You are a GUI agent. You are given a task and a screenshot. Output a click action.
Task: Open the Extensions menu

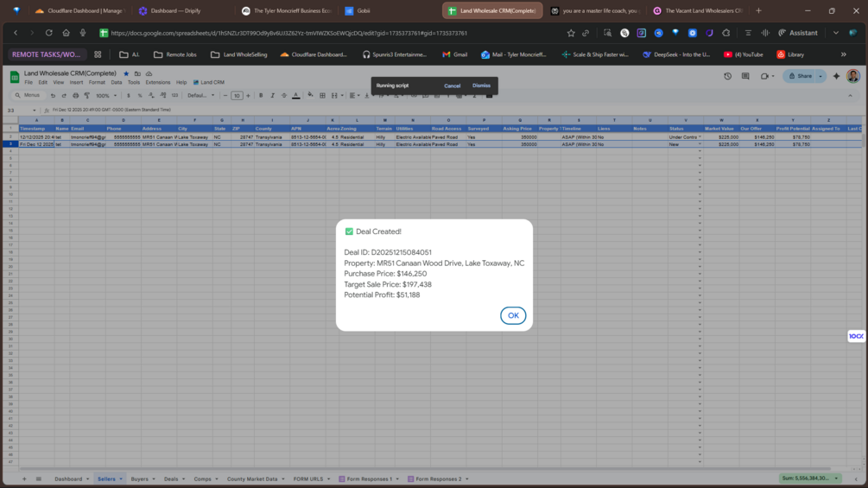click(158, 82)
